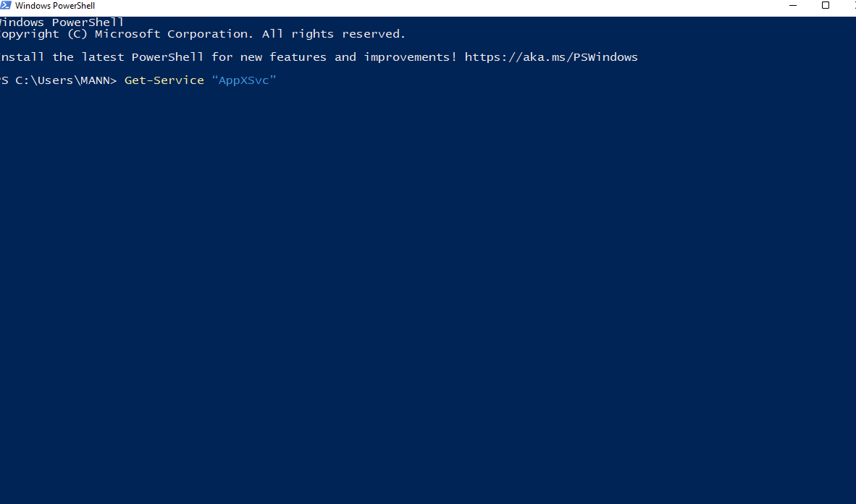Place the cursor after the "AppXSvc" closing quote
This screenshot has width=856, height=504.
pyautogui.click(x=278, y=80)
